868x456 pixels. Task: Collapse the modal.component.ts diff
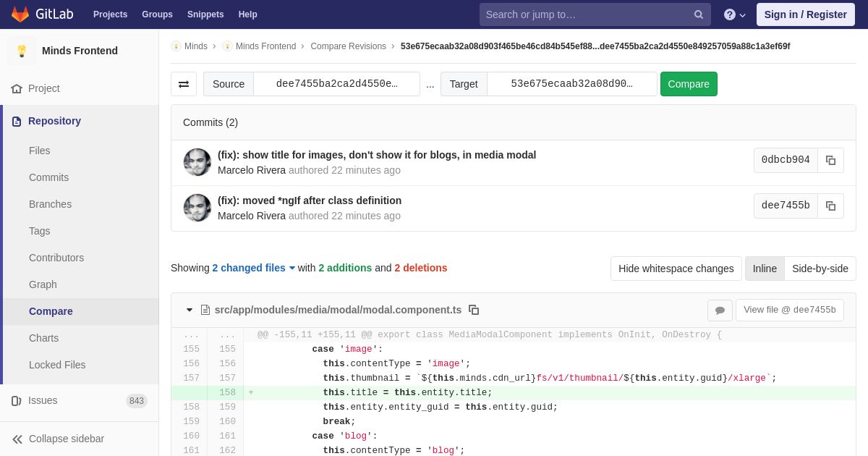[x=190, y=310]
